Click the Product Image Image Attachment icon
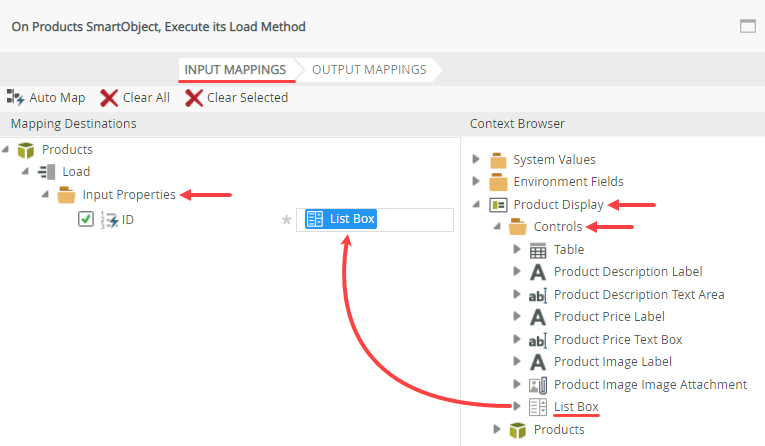This screenshot has height=446, width=765. click(x=538, y=384)
